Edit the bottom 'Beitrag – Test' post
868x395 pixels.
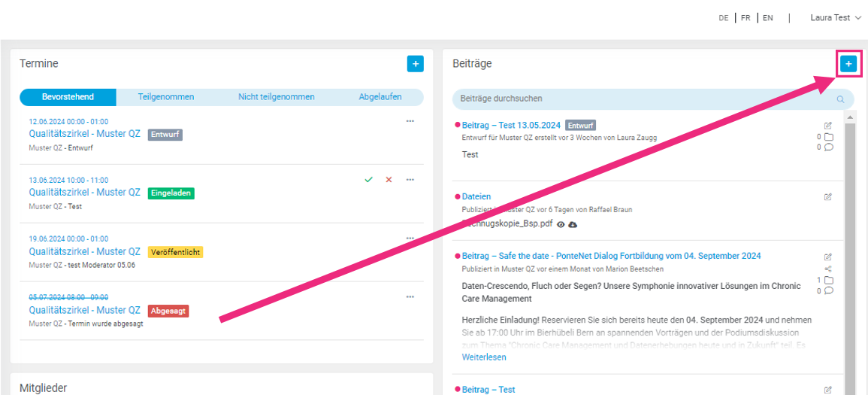tap(828, 390)
